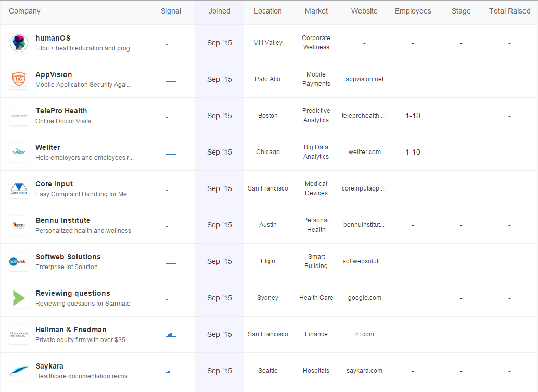Click the TelePro Health logo thumbnail

19,116
